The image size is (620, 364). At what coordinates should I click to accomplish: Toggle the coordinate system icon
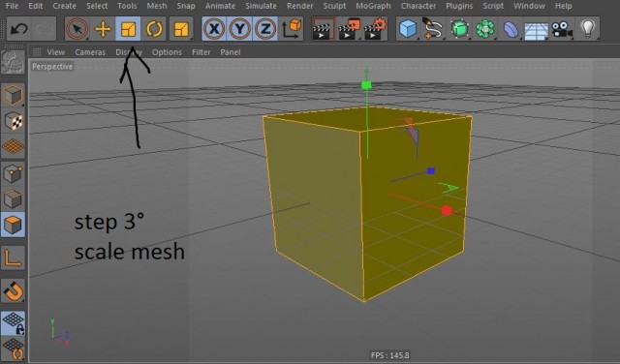[292, 29]
